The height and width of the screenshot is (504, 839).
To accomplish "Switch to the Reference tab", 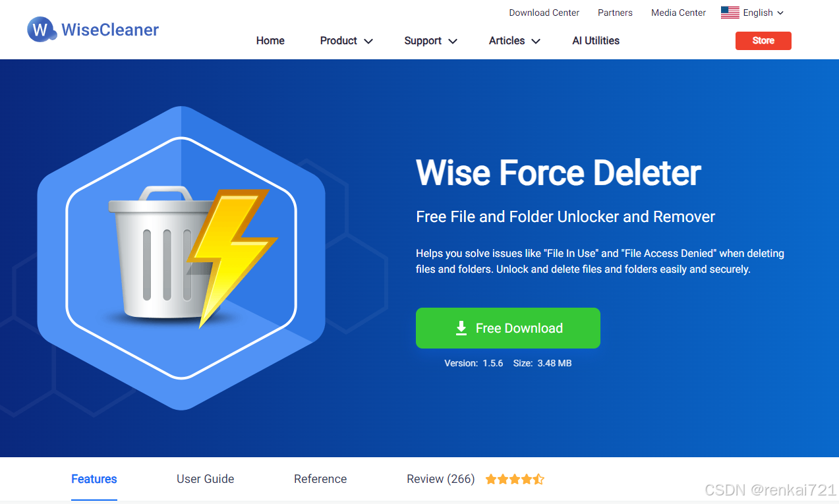I will 320,479.
